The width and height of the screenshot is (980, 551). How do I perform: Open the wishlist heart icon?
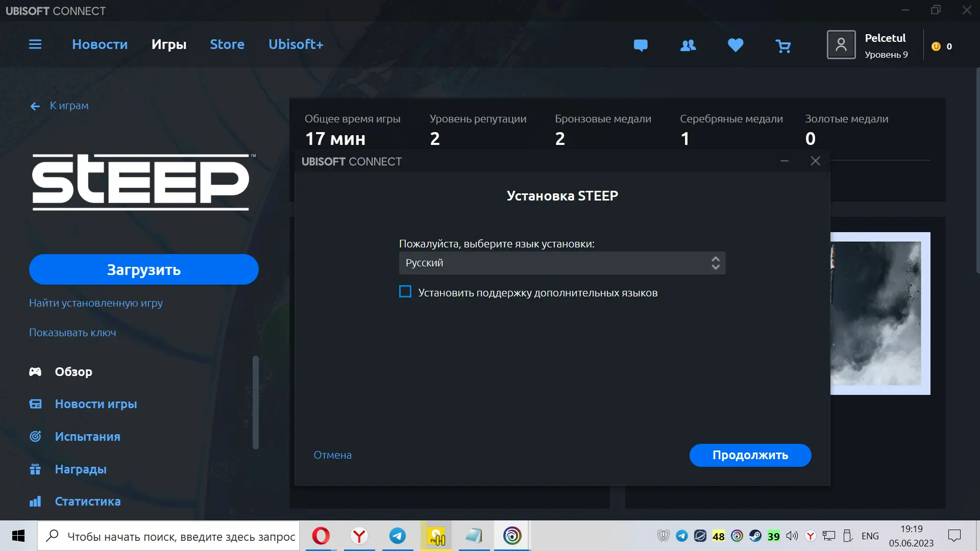coord(736,45)
